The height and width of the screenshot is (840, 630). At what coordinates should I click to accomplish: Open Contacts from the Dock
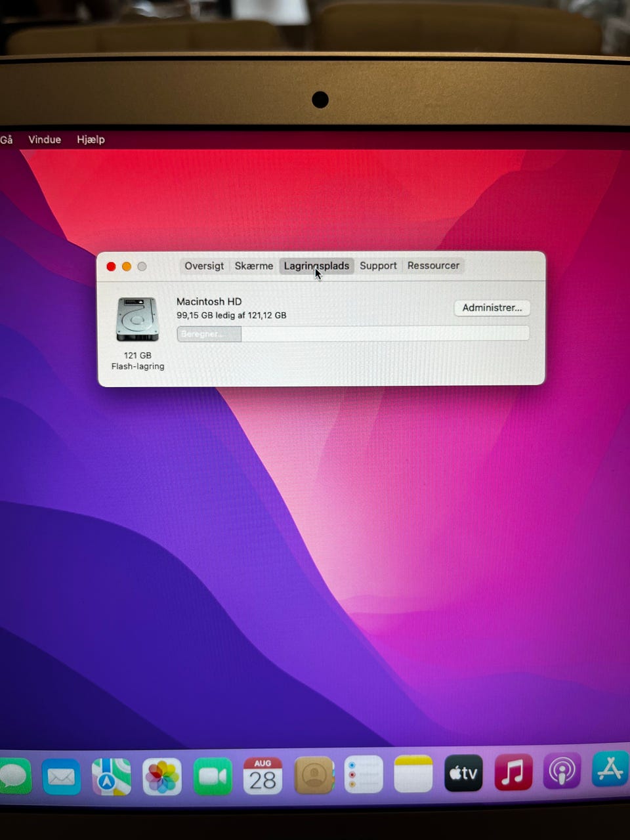pyautogui.click(x=314, y=775)
